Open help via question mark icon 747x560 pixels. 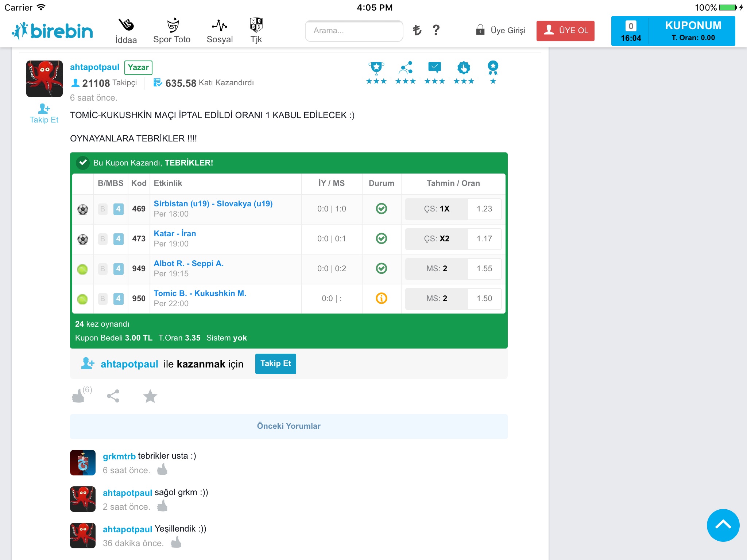coord(436,30)
